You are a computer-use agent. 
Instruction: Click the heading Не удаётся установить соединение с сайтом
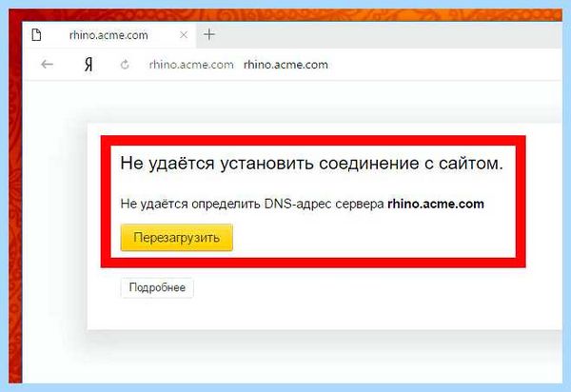click(312, 164)
